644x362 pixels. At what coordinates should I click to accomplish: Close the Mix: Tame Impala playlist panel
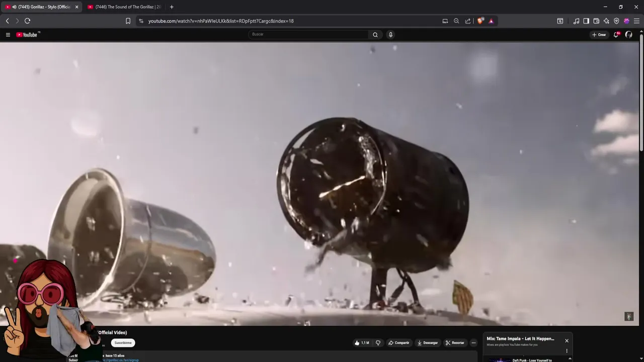coord(567,341)
